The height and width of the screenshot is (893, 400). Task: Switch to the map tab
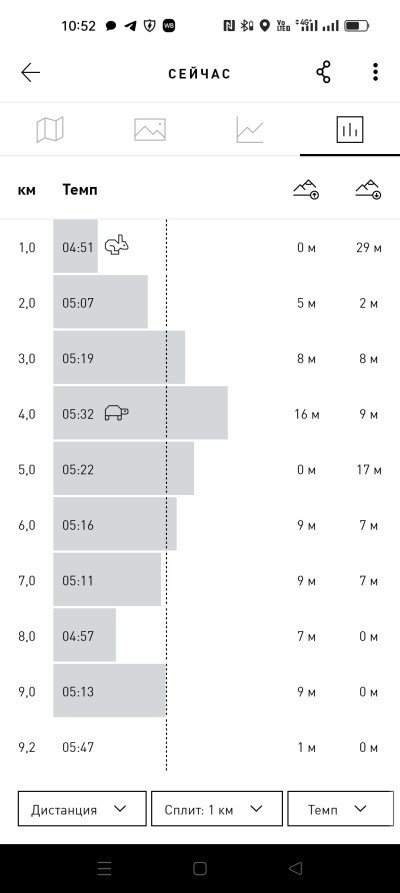pos(50,129)
